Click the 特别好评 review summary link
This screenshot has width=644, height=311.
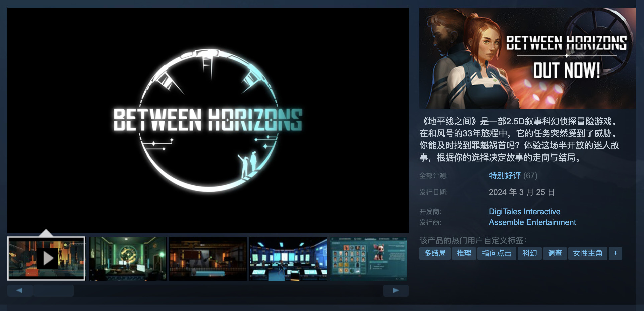pos(505,176)
